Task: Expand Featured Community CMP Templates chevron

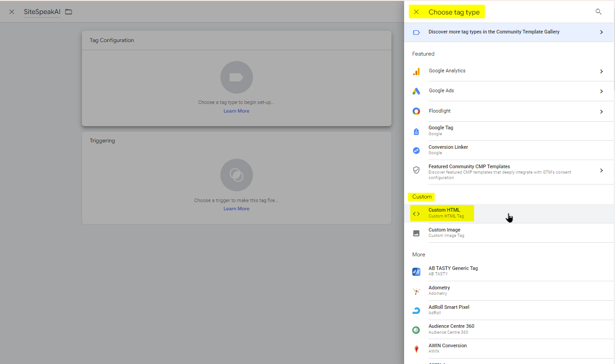Action: (601, 170)
